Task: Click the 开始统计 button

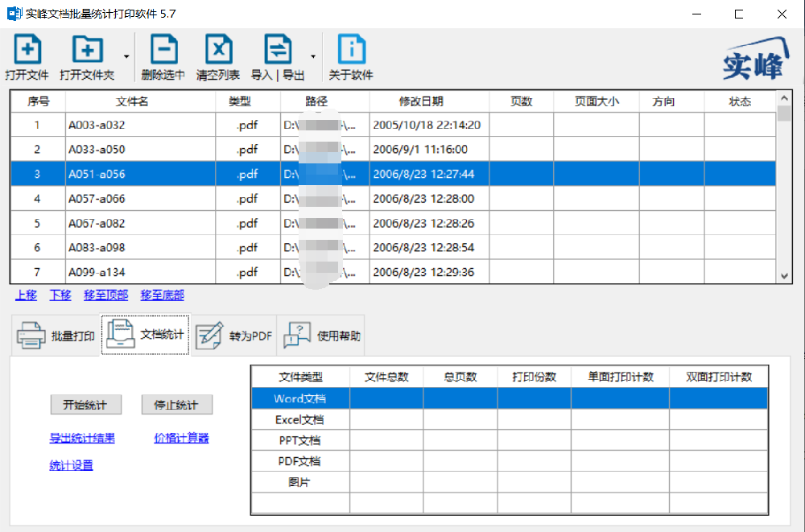Action: [86, 405]
